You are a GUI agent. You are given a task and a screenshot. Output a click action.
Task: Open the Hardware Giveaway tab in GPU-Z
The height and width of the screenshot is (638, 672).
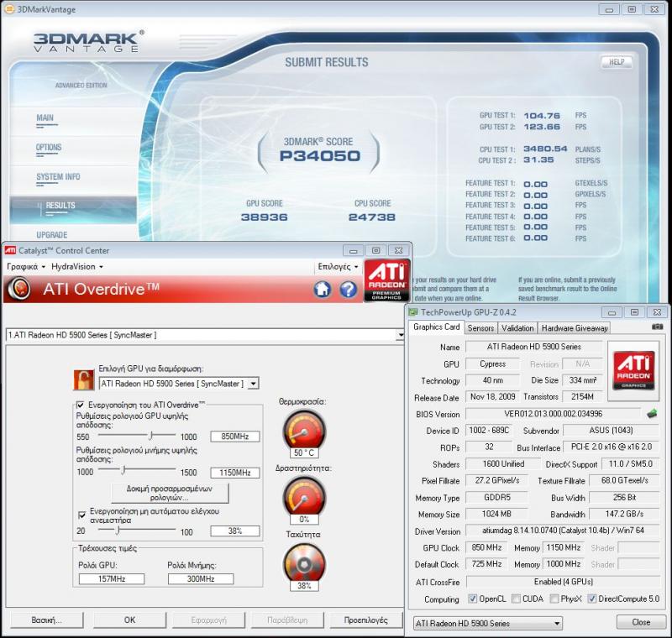[575, 327]
